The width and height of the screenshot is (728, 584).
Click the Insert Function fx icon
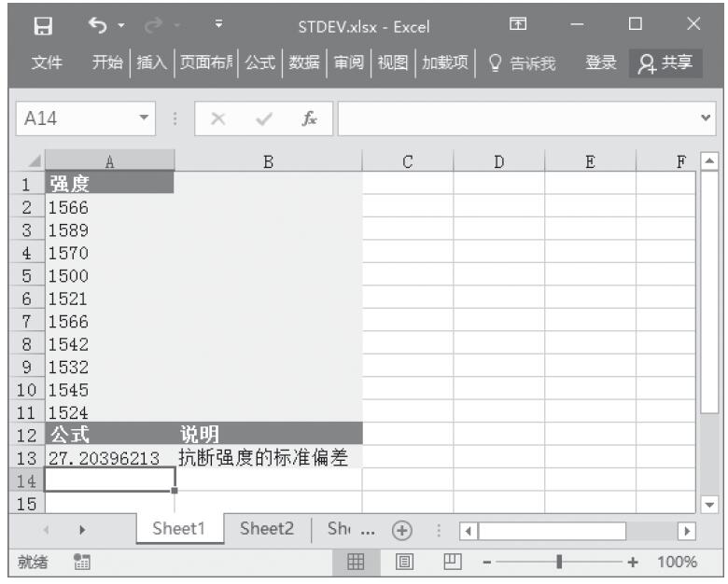[x=307, y=119]
